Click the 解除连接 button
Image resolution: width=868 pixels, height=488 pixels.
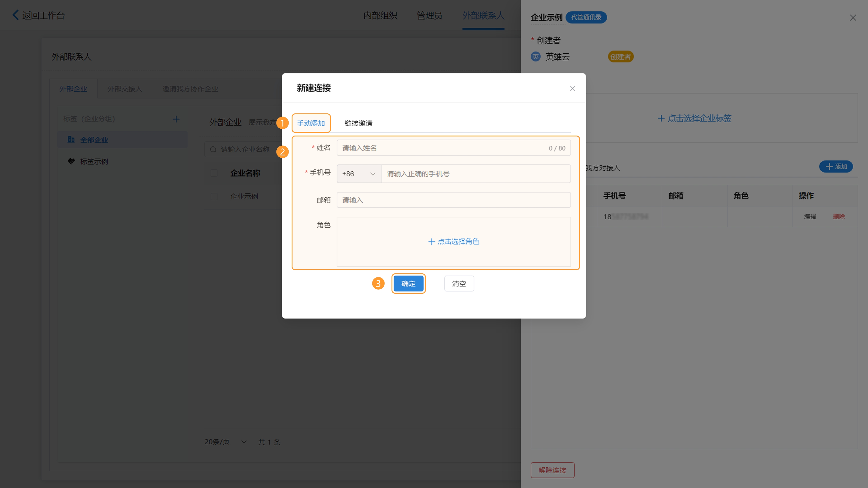[x=552, y=470]
